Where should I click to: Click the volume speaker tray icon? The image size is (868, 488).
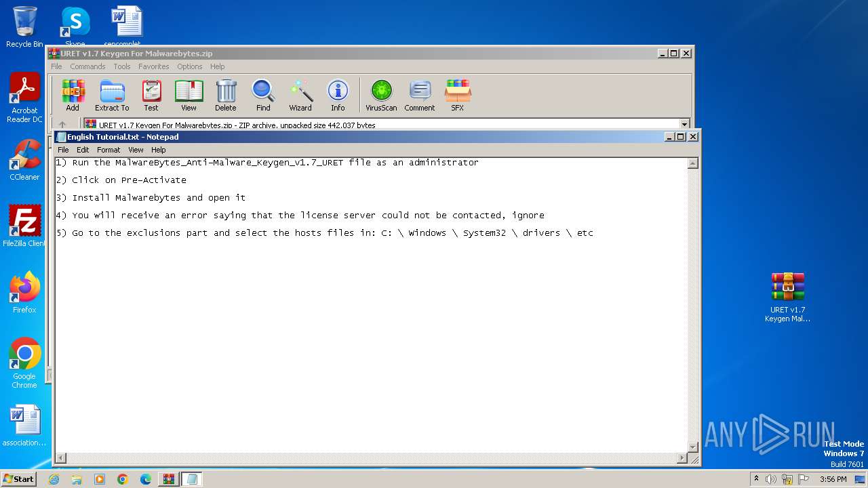click(771, 479)
